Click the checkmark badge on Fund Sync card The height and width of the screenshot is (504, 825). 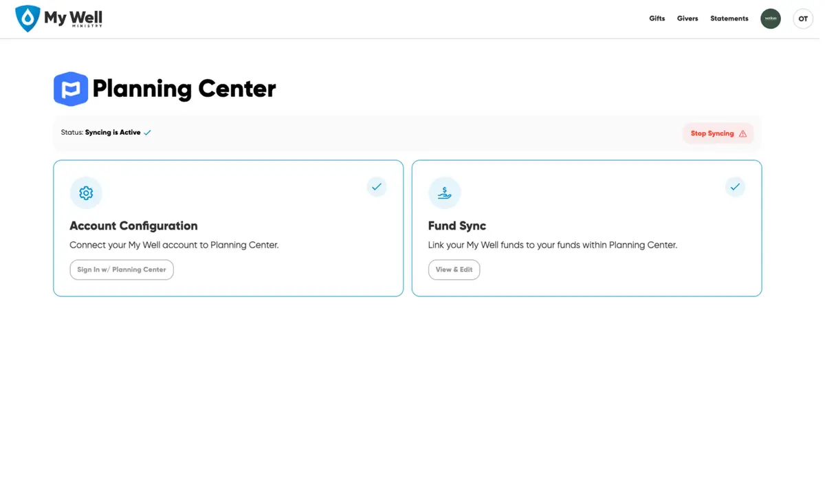pyautogui.click(x=735, y=186)
